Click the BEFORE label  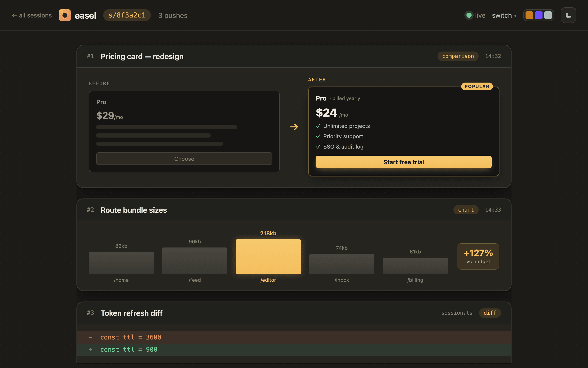[x=99, y=84]
